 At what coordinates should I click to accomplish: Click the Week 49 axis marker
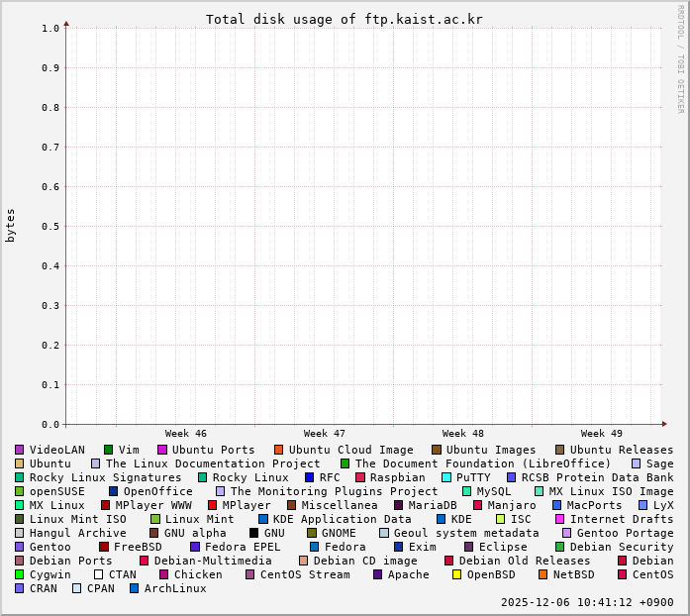click(602, 434)
